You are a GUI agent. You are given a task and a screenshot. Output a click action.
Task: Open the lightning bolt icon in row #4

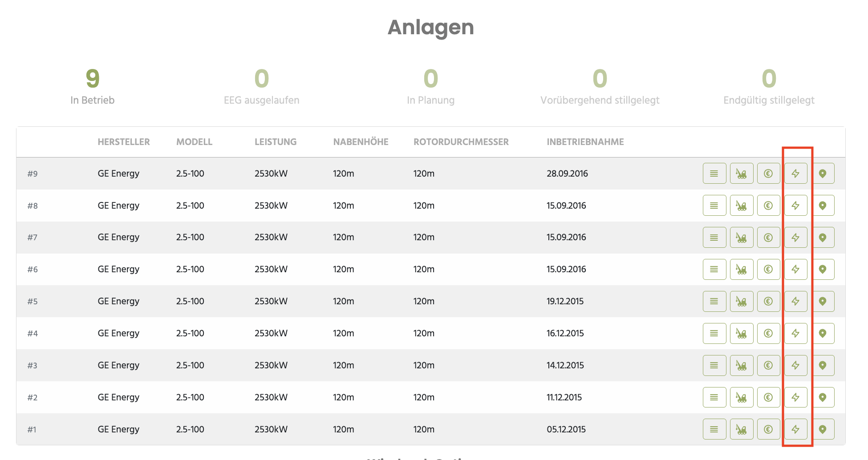pyautogui.click(x=795, y=333)
